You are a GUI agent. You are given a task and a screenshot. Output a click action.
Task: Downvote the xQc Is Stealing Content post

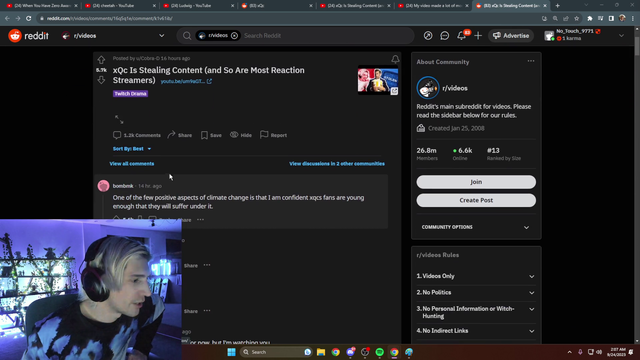tap(101, 80)
